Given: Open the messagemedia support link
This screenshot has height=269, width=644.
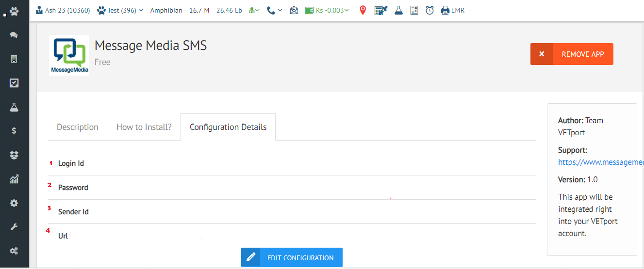Looking at the screenshot, I should tap(601, 162).
